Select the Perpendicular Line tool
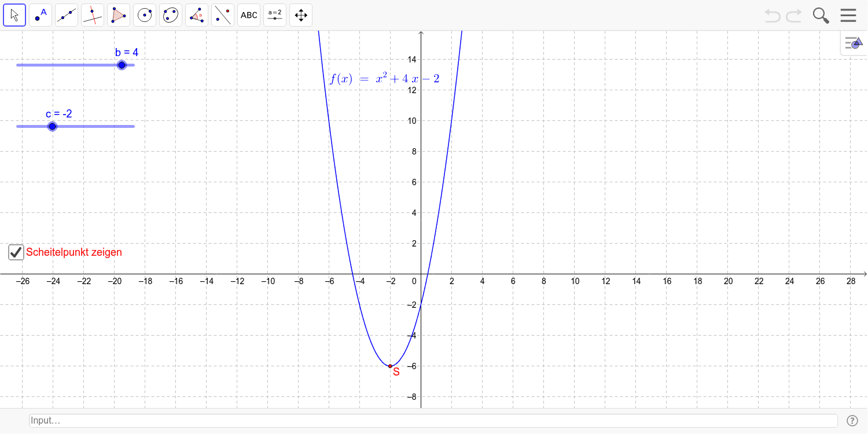The width and height of the screenshot is (868, 434). coord(93,15)
